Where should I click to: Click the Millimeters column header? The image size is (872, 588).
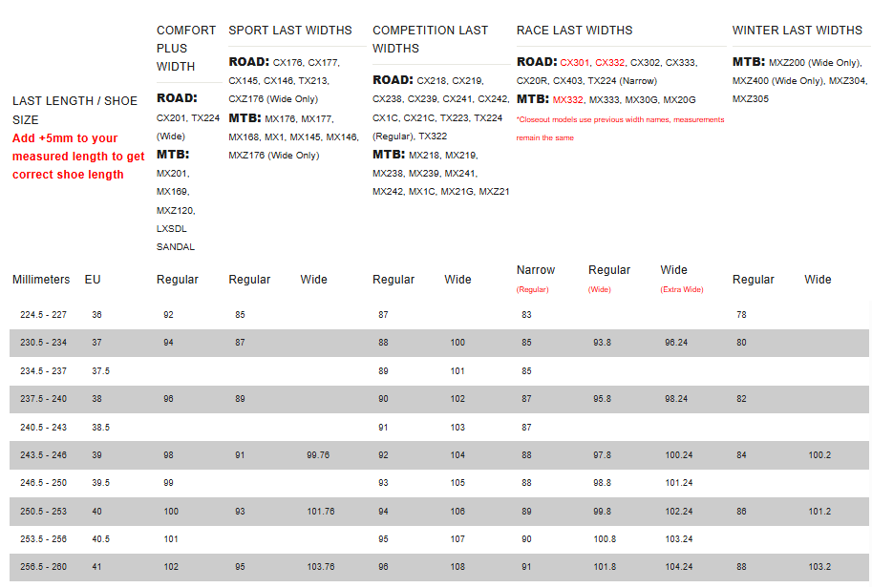(41, 280)
